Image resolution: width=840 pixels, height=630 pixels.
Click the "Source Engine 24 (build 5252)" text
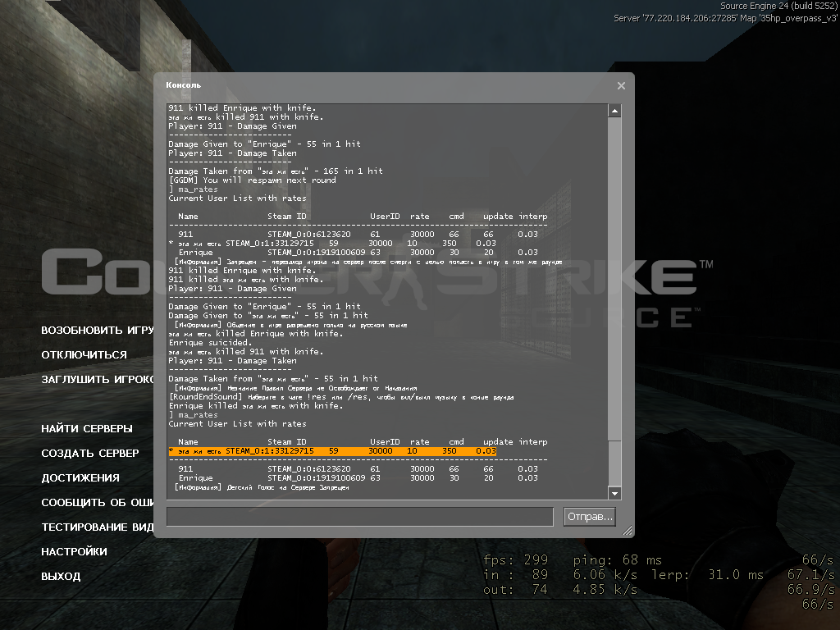pyautogui.click(x=778, y=6)
